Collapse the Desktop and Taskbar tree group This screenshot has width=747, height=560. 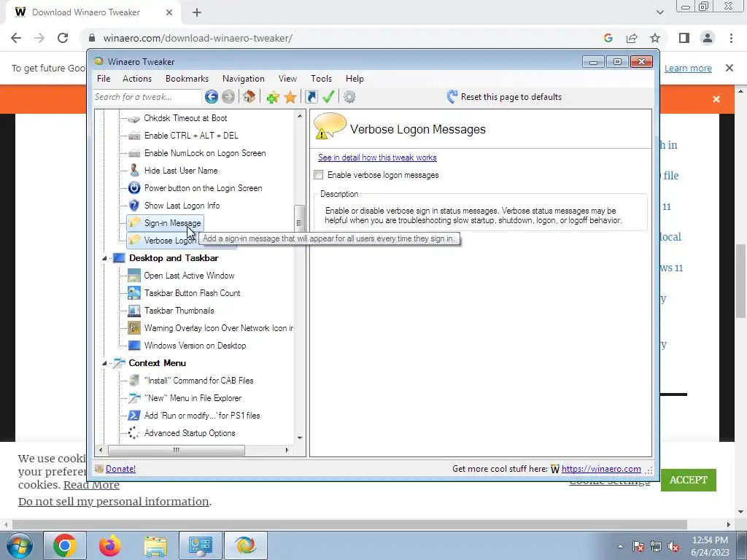coord(104,259)
